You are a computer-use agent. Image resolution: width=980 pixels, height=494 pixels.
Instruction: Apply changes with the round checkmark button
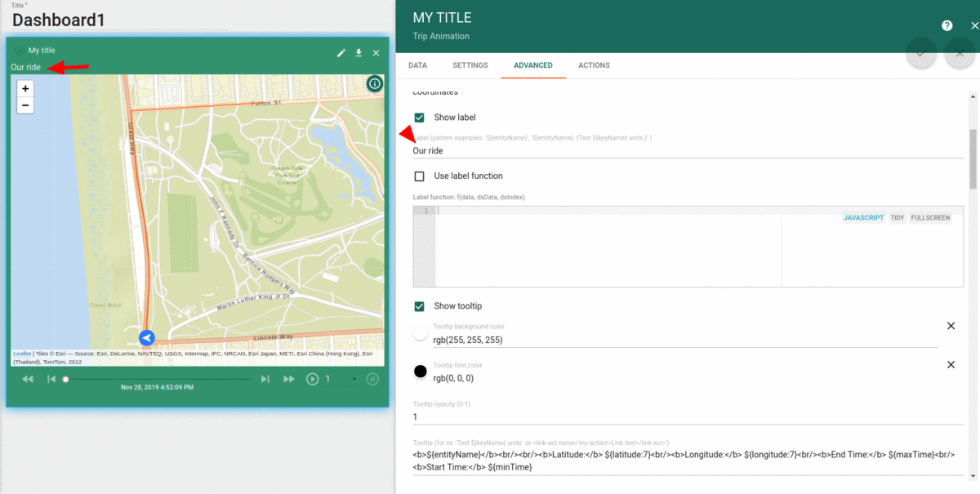point(920,53)
